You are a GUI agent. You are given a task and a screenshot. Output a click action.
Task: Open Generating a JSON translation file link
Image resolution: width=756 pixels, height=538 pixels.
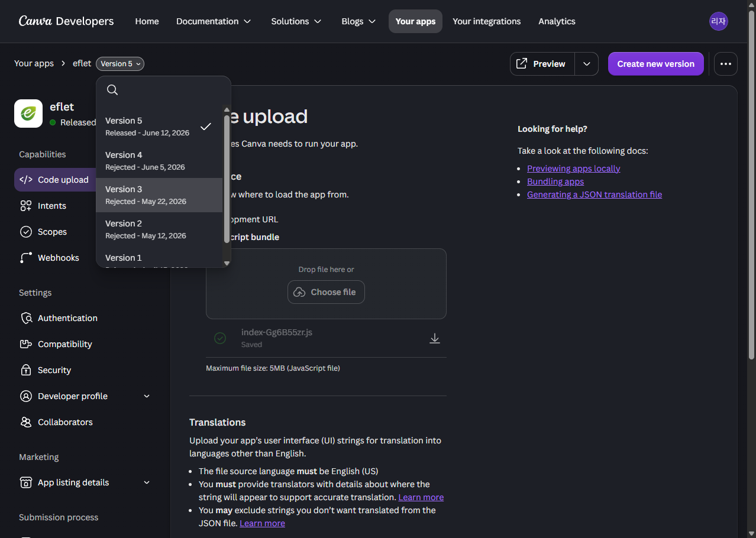point(595,195)
